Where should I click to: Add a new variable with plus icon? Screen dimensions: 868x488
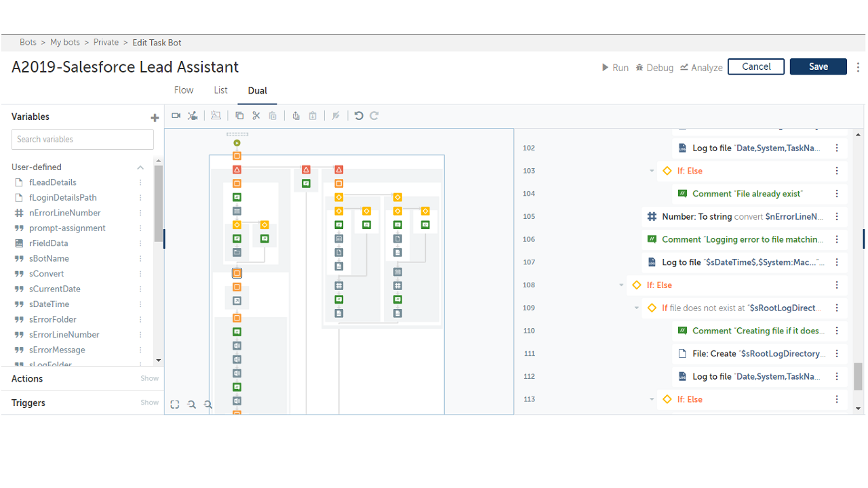click(x=155, y=118)
